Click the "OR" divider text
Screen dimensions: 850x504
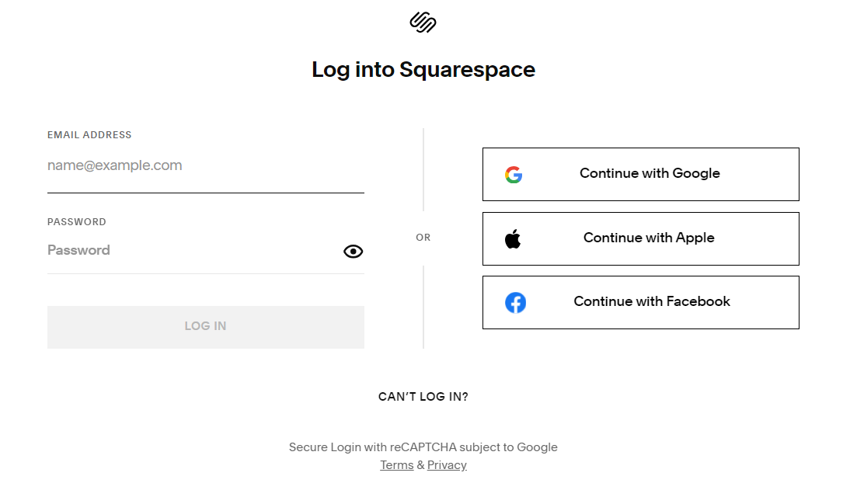(x=423, y=238)
